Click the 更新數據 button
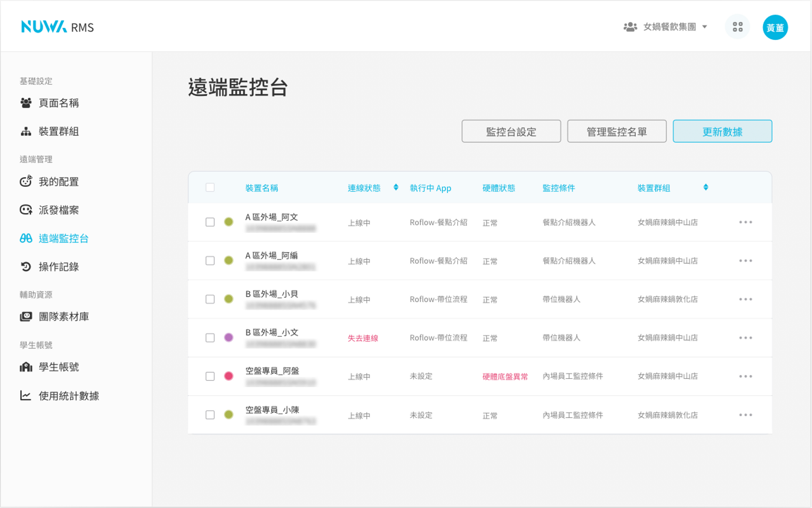 pos(722,131)
